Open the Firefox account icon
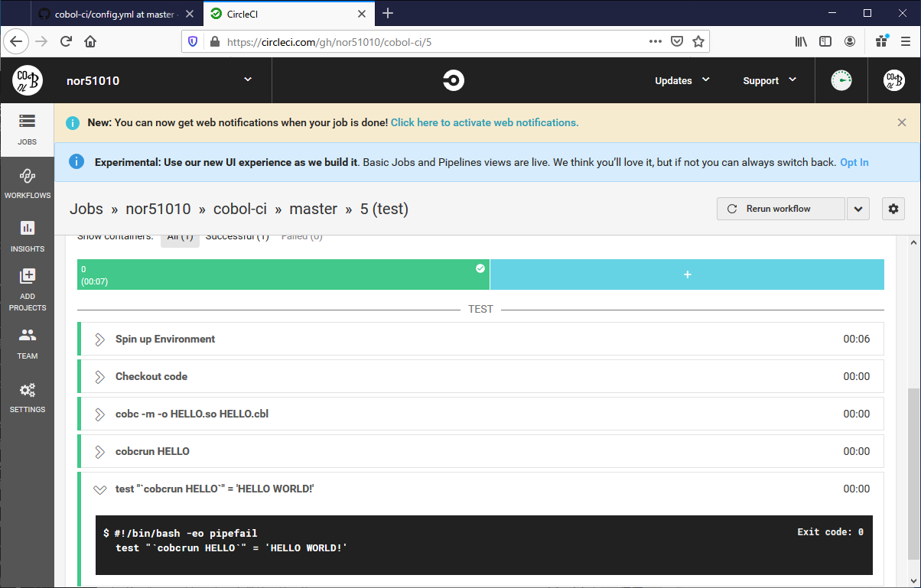 [x=850, y=41]
